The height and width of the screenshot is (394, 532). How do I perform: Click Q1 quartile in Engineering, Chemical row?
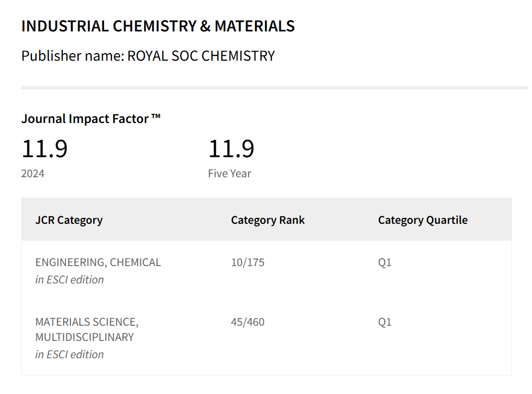click(x=385, y=262)
